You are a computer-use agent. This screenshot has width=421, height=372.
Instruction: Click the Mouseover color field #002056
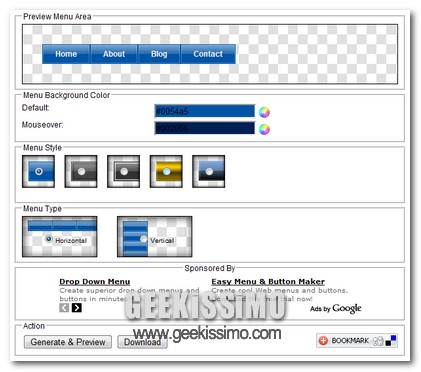[x=205, y=128]
